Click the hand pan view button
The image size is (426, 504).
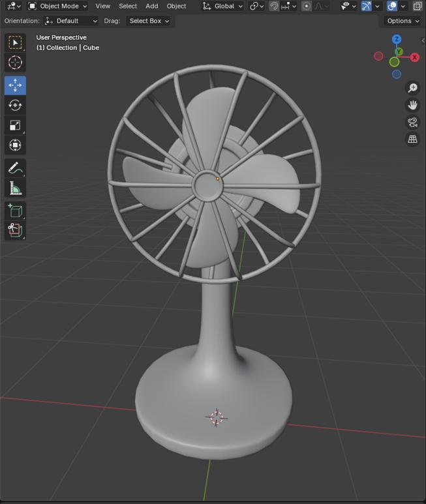tap(412, 105)
